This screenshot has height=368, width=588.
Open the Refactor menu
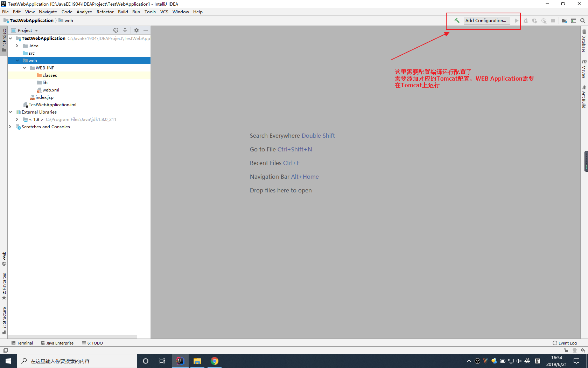click(105, 12)
